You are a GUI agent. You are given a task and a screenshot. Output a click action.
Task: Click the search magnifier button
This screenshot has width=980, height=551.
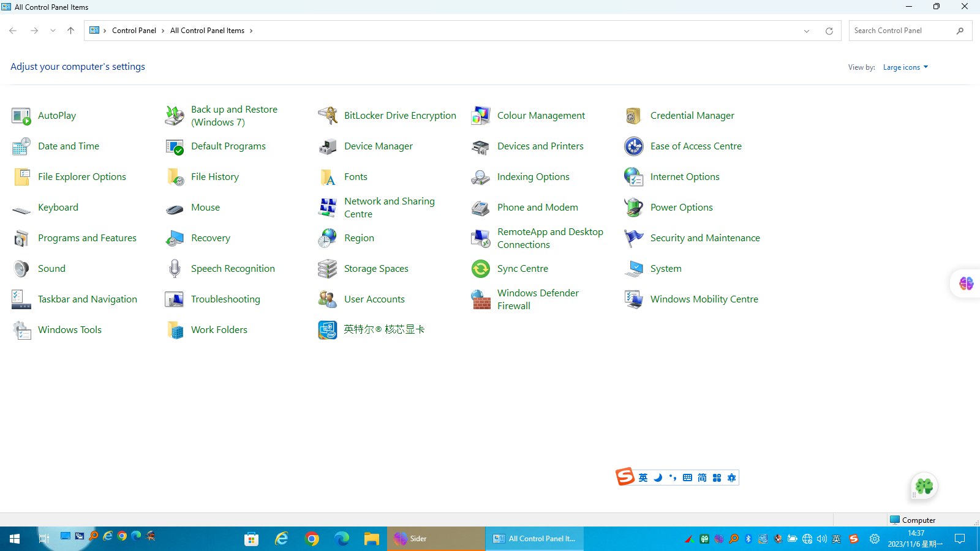(x=960, y=31)
